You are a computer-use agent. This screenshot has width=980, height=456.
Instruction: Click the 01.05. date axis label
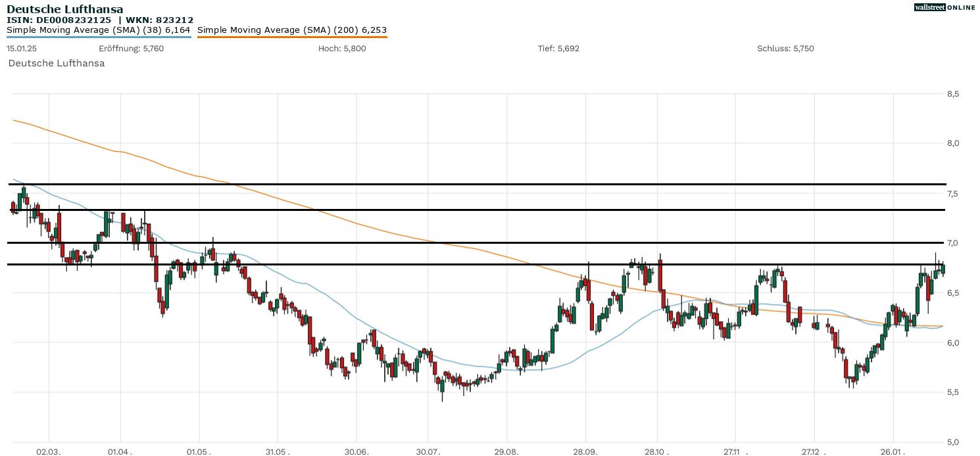tap(199, 452)
